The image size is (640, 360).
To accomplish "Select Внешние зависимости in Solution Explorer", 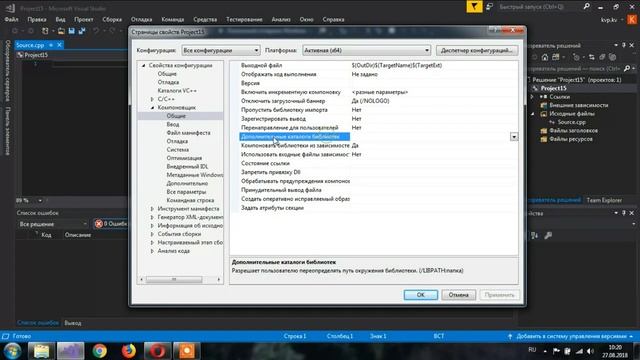I will [x=578, y=105].
